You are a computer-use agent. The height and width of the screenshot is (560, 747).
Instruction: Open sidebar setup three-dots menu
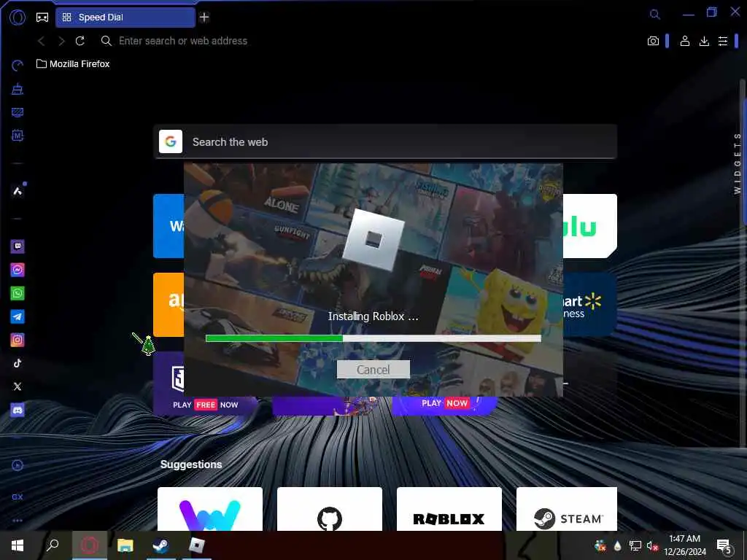pyautogui.click(x=18, y=521)
